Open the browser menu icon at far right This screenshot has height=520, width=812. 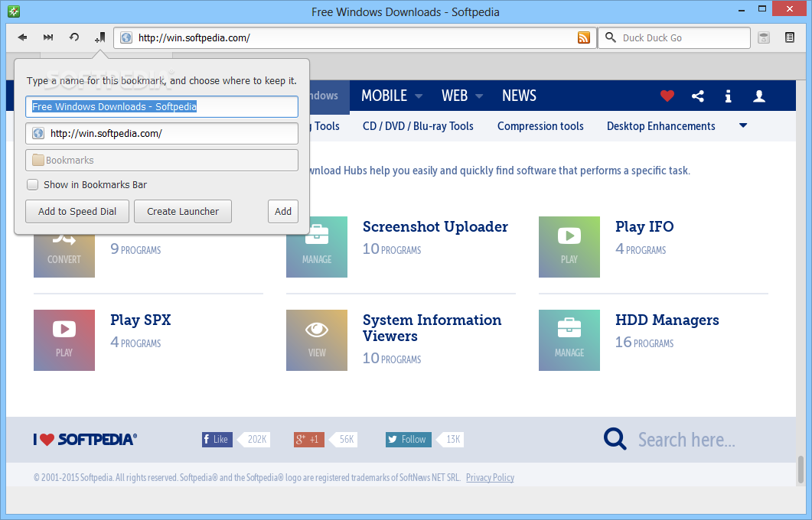pyautogui.click(x=789, y=37)
